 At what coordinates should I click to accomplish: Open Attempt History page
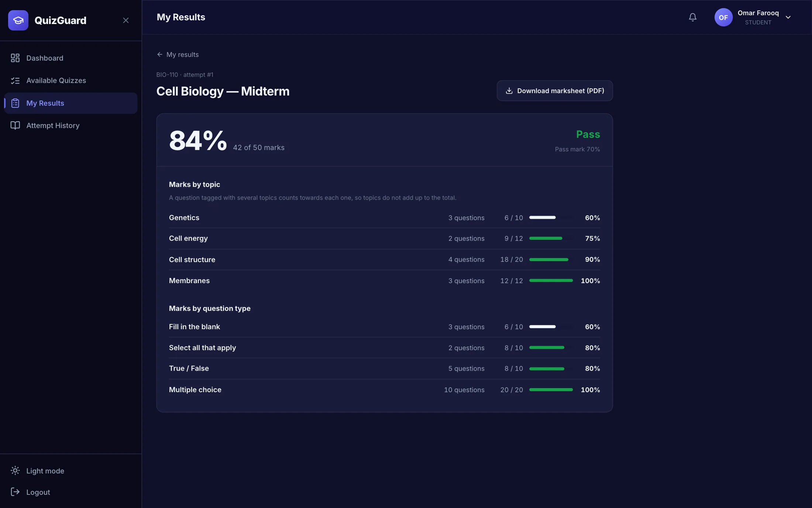pos(70,126)
